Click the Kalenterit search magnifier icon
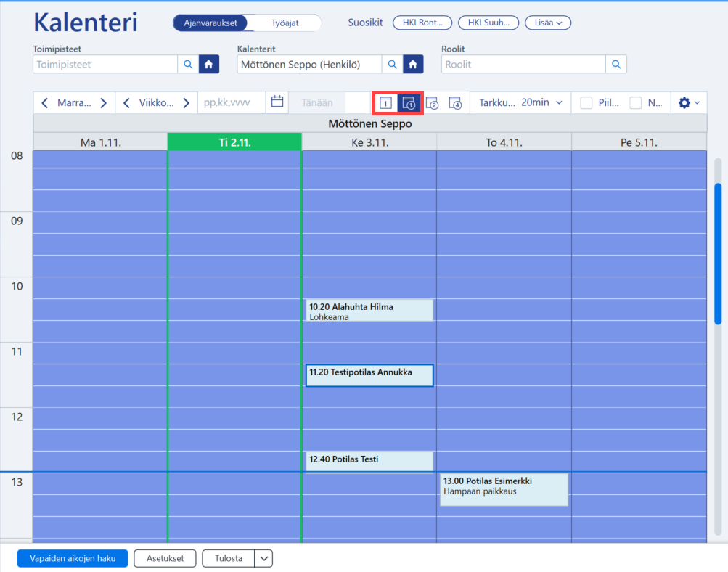This screenshot has width=728, height=572. [x=393, y=64]
